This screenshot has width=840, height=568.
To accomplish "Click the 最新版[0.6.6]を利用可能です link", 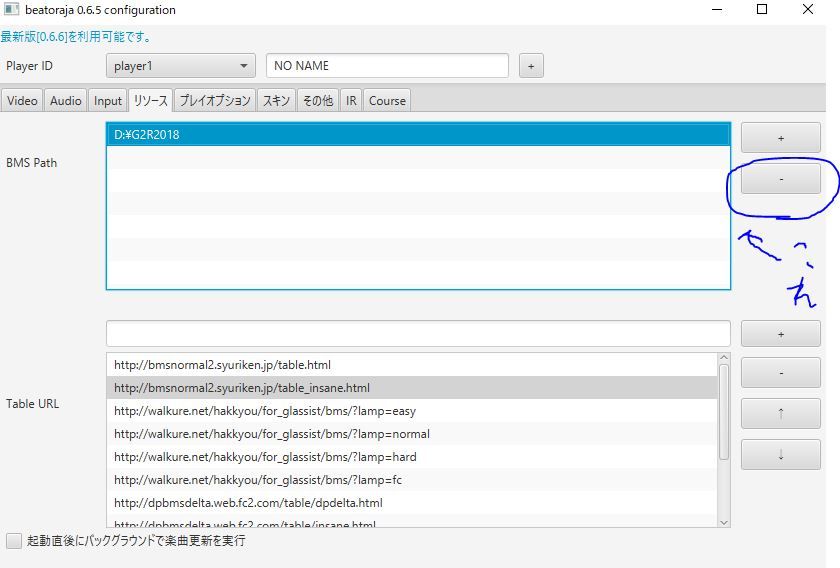I will [x=76, y=36].
